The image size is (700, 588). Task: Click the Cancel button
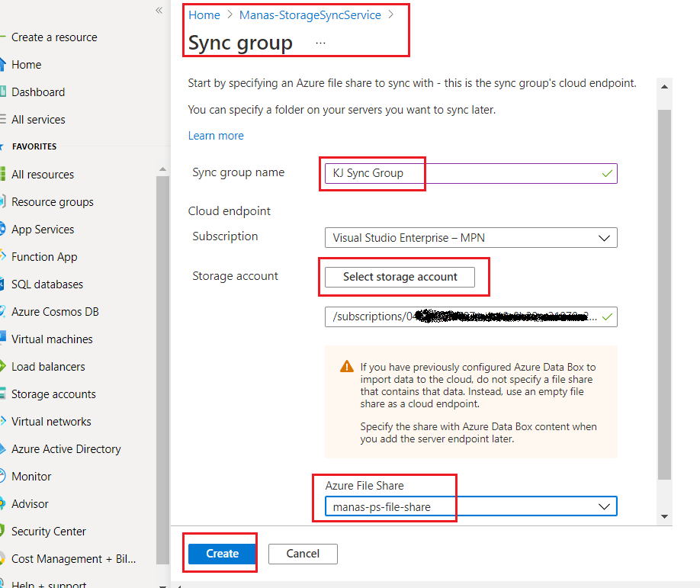303,554
